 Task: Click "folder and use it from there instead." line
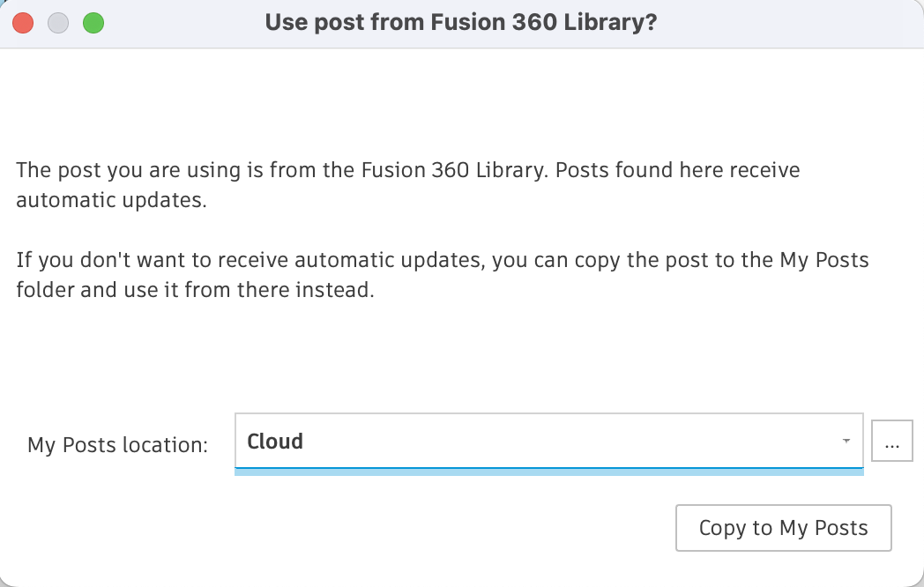[x=195, y=290]
